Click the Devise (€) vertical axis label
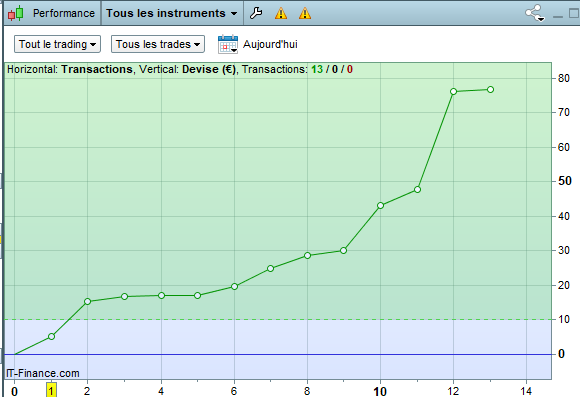 coord(209,69)
